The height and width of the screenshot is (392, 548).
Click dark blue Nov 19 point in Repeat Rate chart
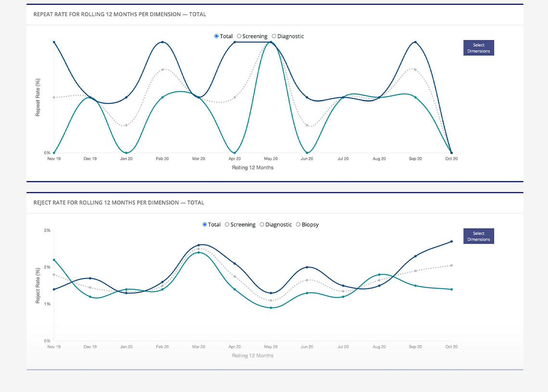coord(54,42)
